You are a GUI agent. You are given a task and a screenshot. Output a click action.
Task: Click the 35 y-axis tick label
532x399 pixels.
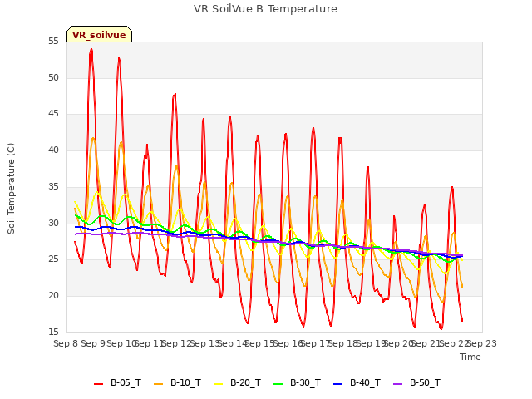(x=53, y=186)
